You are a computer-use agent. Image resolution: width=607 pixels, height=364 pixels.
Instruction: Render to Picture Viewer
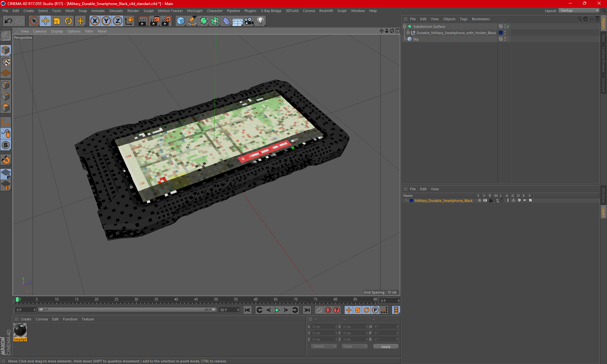pyautogui.click(x=155, y=21)
